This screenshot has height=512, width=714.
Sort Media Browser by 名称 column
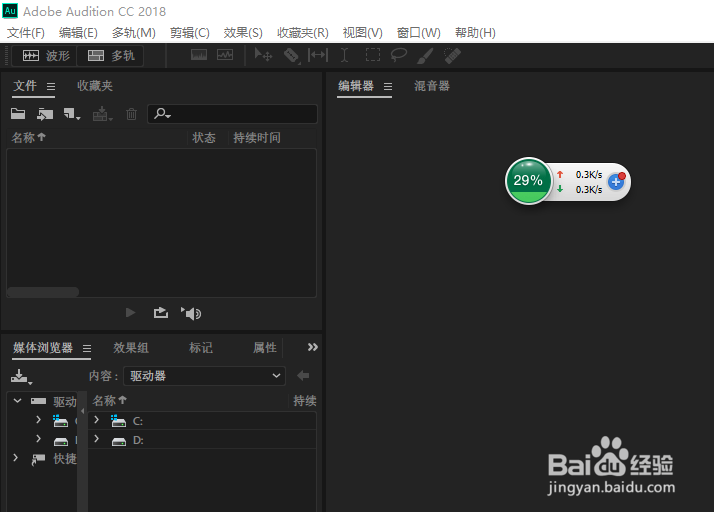(x=109, y=400)
